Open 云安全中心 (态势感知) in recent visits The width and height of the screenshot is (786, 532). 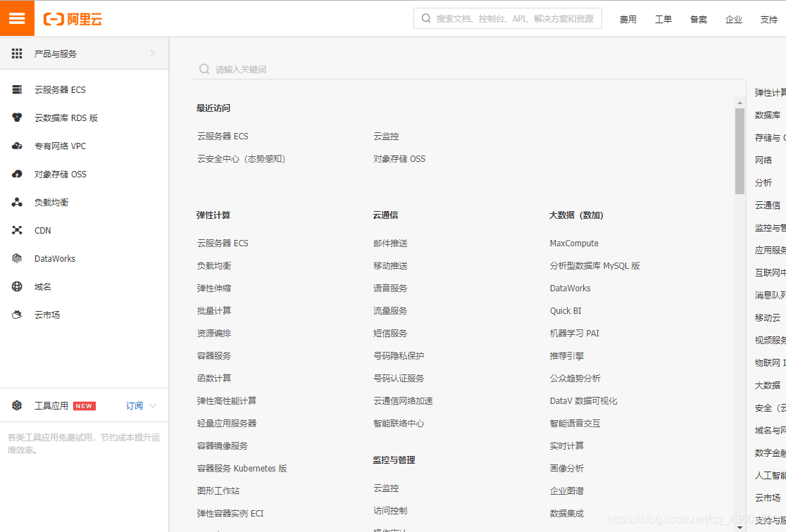click(241, 159)
